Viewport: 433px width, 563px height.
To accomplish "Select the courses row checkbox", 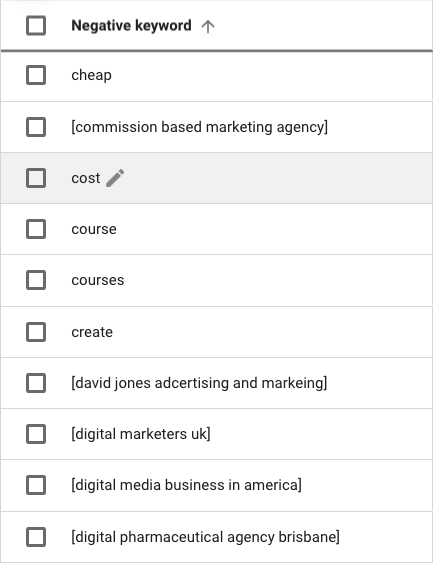I will point(36,280).
